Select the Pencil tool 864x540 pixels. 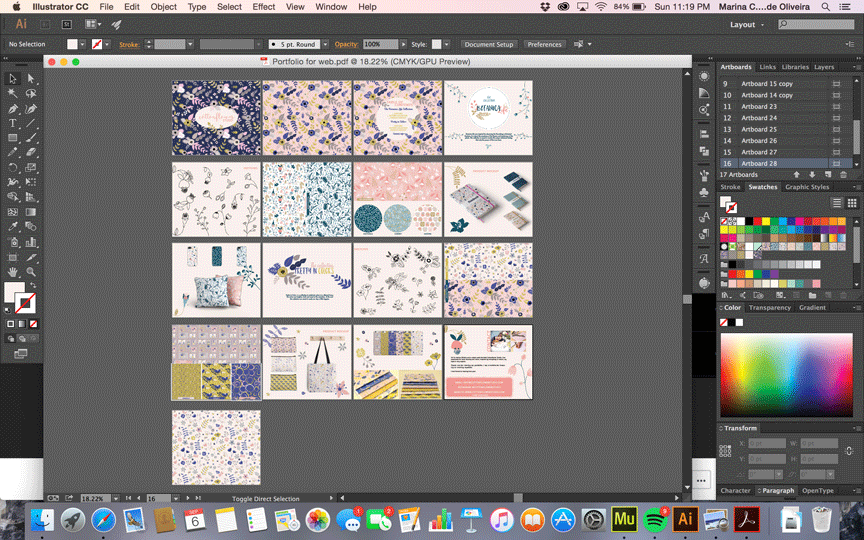13,153
